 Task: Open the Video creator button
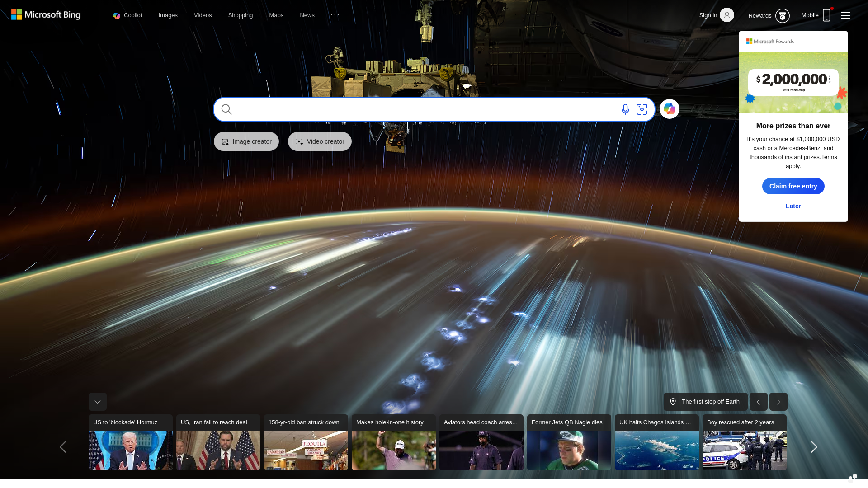[x=320, y=141]
